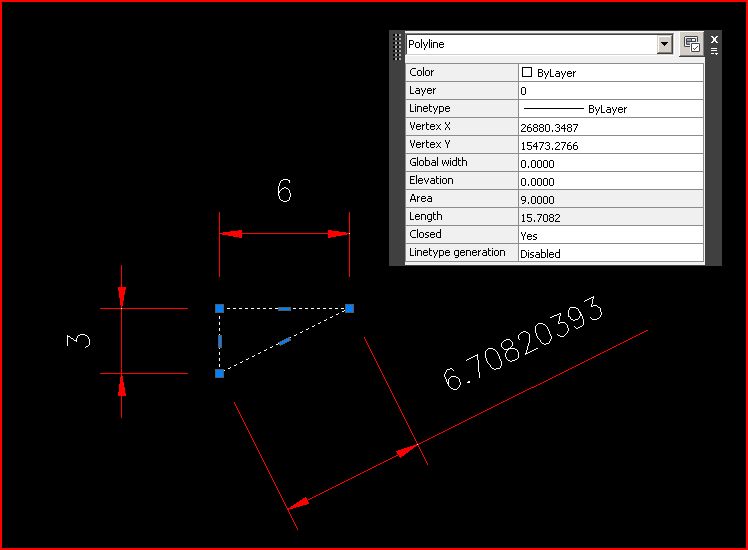Select the aligned dimension text 6.70820393
This screenshot has height=550, width=748.
pyautogui.click(x=523, y=343)
